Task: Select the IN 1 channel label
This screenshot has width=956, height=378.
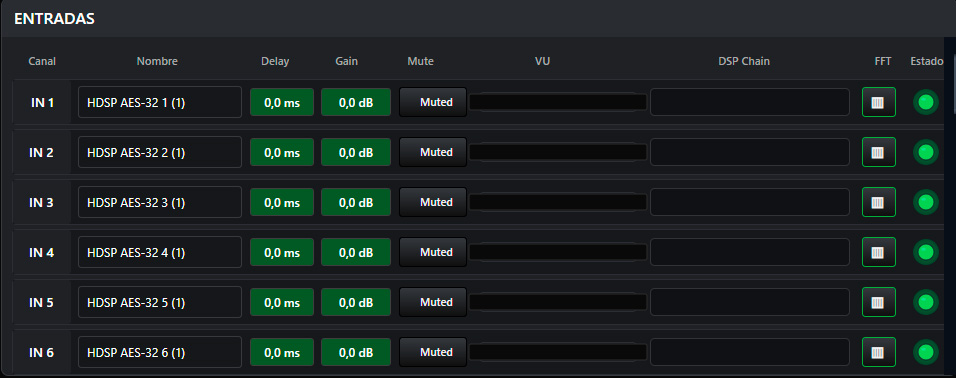Action: [42, 102]
